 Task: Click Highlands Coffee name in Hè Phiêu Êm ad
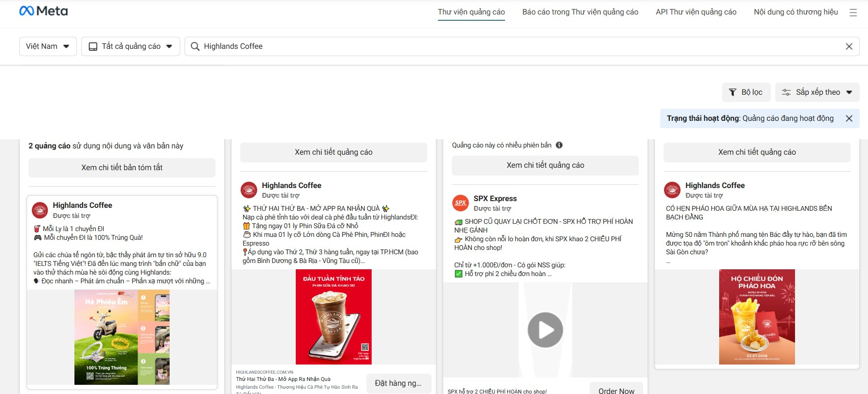tap(82, 205)
